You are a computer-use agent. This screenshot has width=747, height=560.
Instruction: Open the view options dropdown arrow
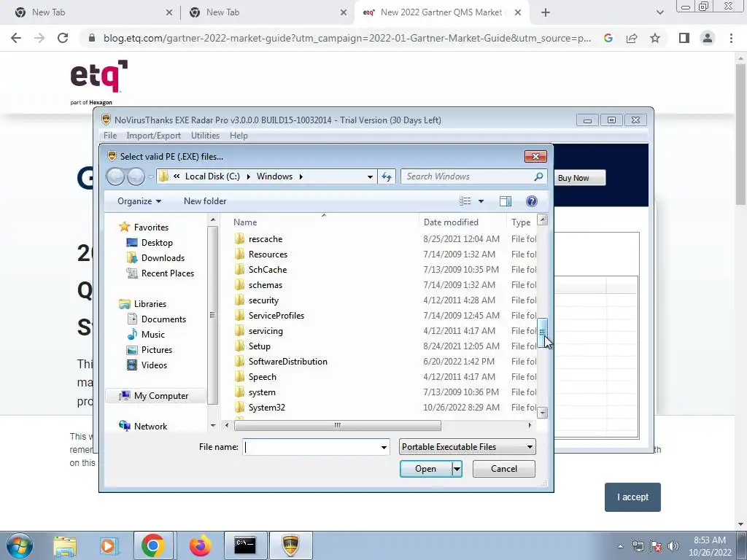[x=481, y=201]
